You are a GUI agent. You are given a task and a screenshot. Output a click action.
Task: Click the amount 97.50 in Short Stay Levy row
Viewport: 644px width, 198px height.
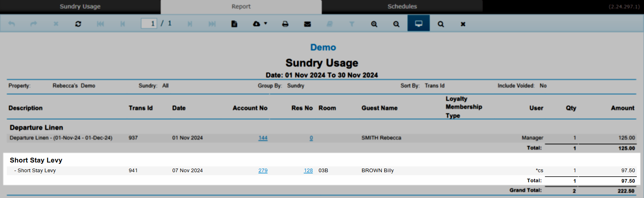628,171
